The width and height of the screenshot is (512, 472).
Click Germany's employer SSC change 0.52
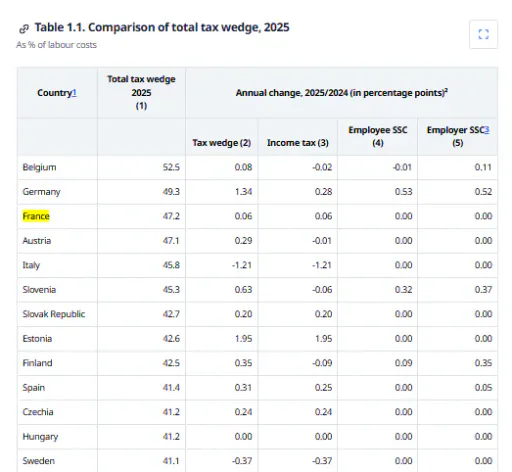click(483, 192)
